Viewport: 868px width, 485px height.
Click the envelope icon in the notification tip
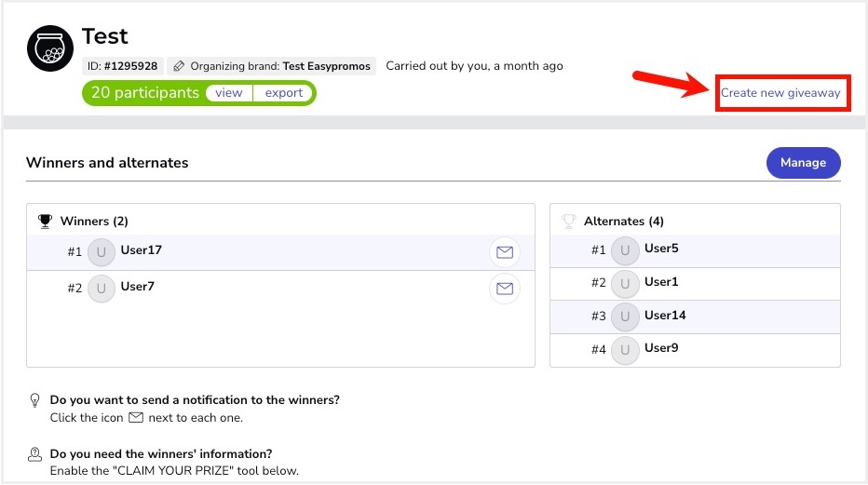(x=136, y=418)
